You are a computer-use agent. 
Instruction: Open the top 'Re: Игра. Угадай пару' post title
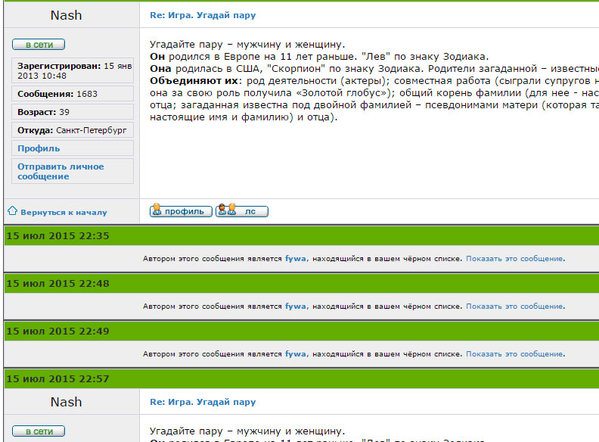[x=202, y=15]
